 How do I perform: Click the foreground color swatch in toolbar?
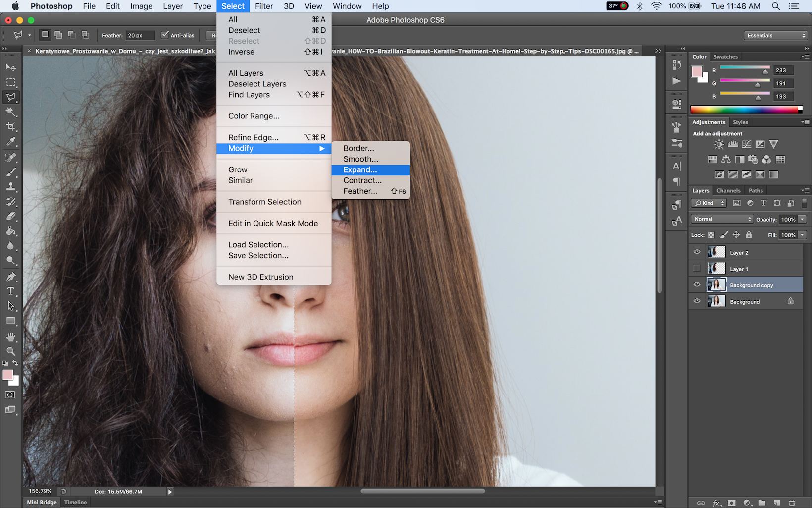click(7, 375)
